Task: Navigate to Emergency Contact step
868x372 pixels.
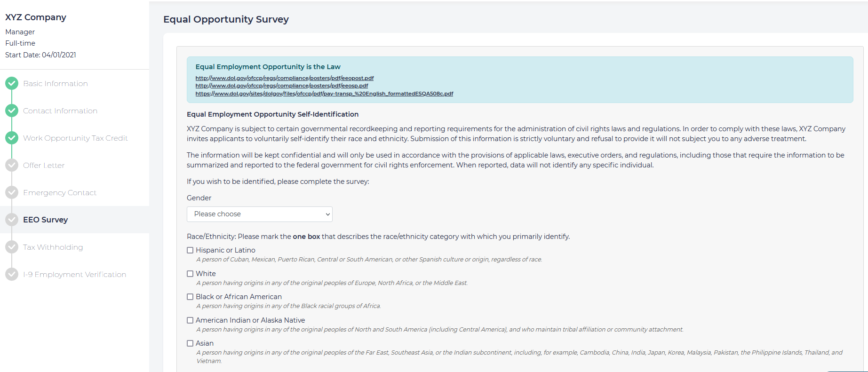Action: (x=60, y=192)
